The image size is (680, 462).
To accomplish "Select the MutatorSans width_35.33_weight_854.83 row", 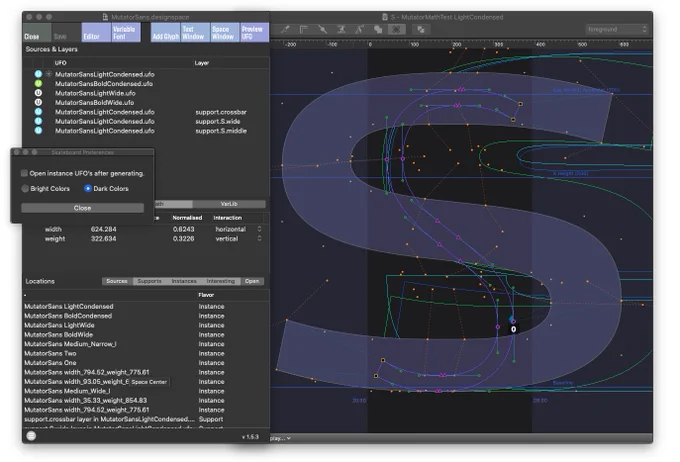I will pos(147,400).
